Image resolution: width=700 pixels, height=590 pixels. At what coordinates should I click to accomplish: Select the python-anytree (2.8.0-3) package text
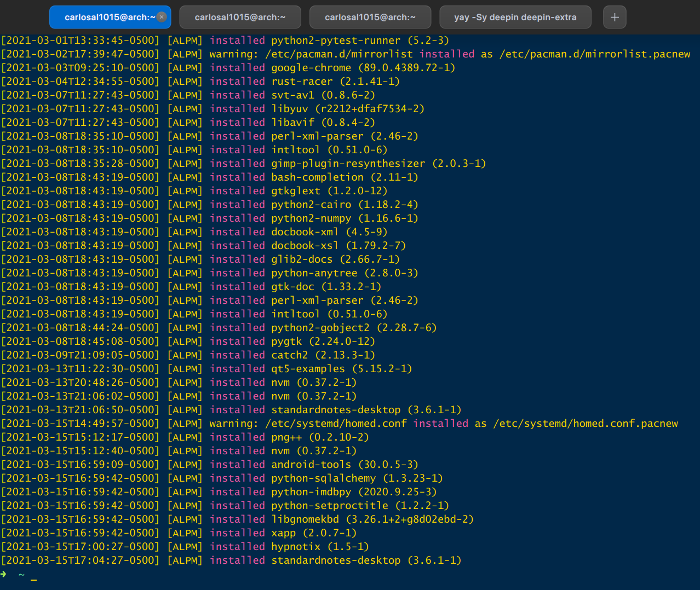(x=345, y=273)
